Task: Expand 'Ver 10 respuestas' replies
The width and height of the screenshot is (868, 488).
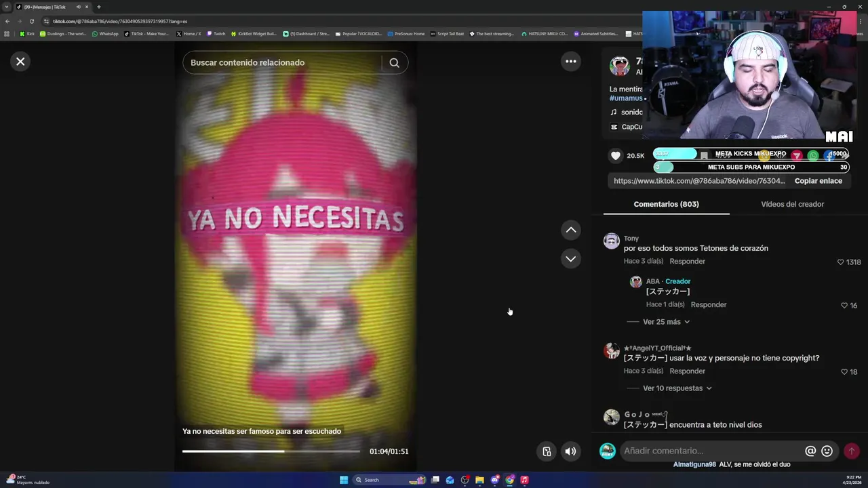Action: pos(677,388)
